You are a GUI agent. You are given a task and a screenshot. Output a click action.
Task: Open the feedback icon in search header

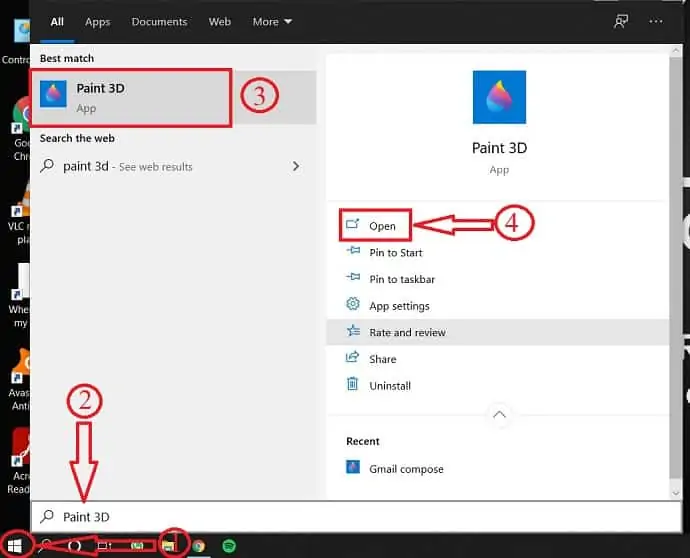621,21
